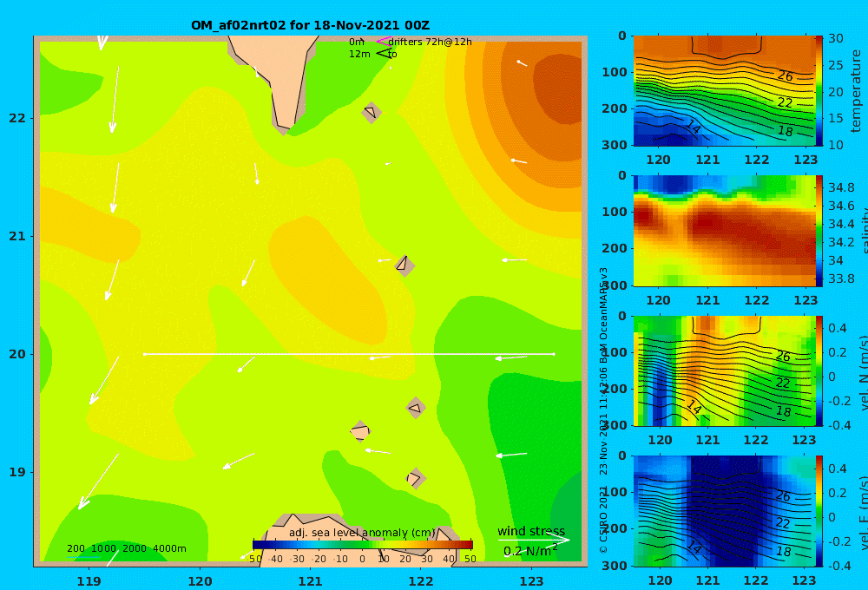The image size is (868, 590).
Task: Click the '12m' depth legend label
Action: click(359, 55)
